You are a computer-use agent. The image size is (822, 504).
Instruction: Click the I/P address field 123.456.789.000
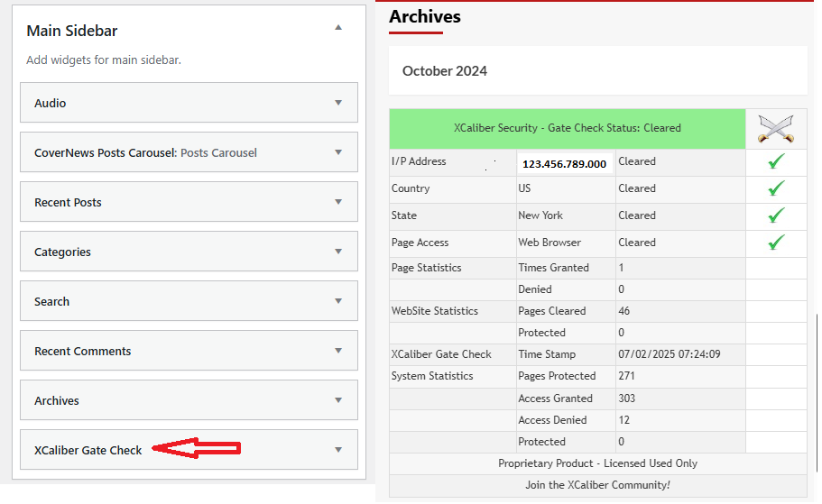coord(565,164)
